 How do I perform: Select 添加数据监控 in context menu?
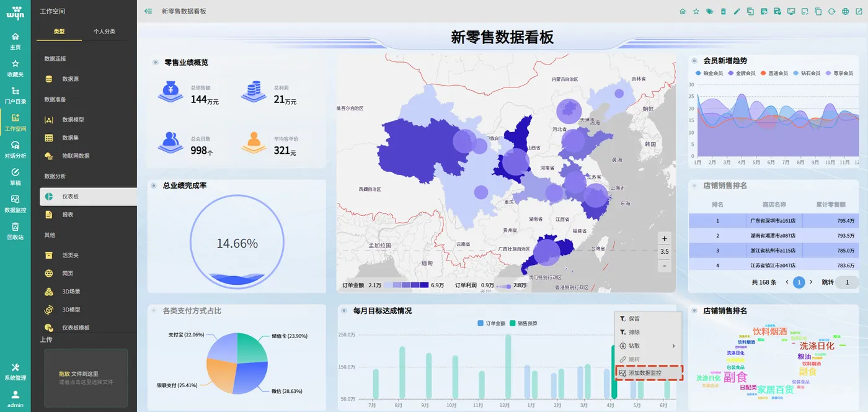pos(649,373)
